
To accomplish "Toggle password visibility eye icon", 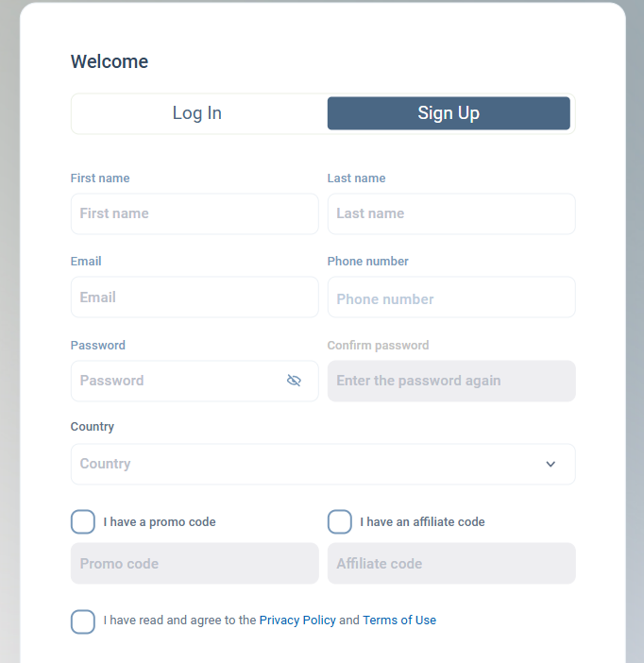I will click(294, 381).
